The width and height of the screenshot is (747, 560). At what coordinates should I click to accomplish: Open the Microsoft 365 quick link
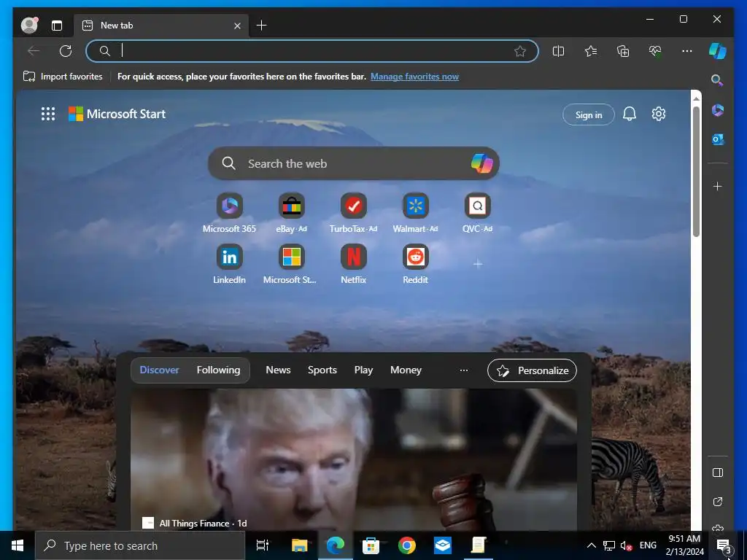coord(229,214)
